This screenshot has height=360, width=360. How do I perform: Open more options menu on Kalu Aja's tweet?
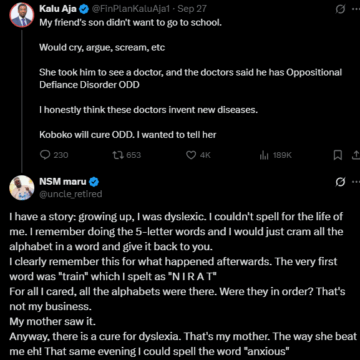click(x=356, y=9)
